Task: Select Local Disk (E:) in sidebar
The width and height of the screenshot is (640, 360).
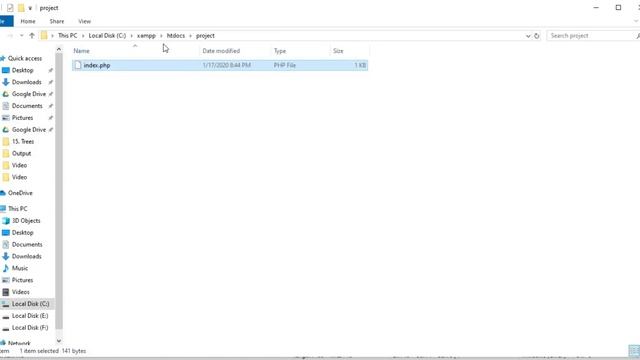Action: (30, 316)
